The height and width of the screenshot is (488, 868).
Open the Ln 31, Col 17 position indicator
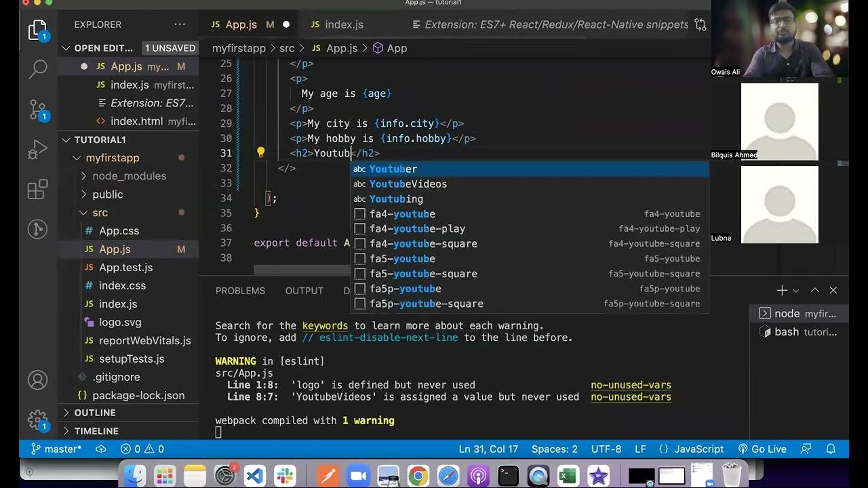coord(488,449)
